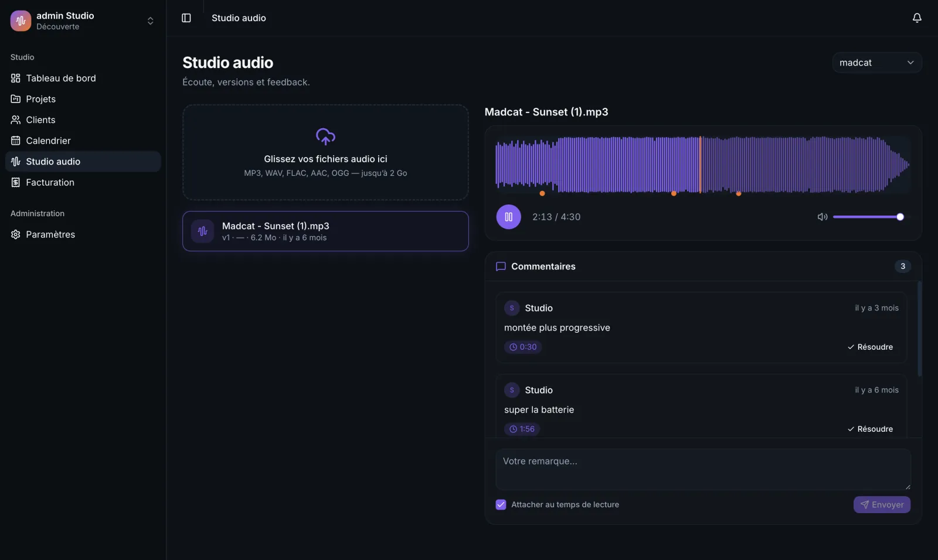This screenshot has height=560, width=938.
Task: Uncheck Attacher au temps de lecture
Action: [x=501, y=504]
